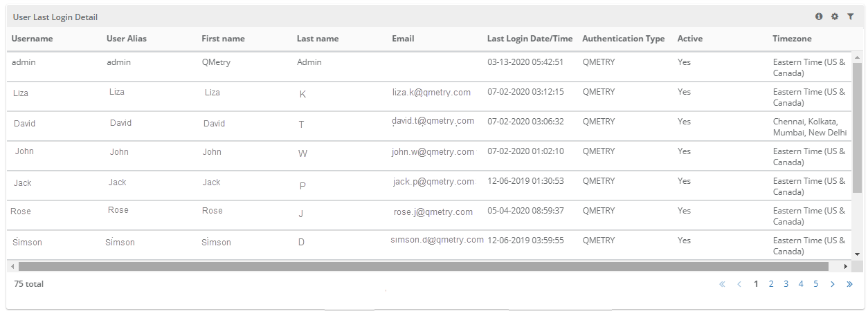Sort by the Last name column header
The height and width of the screenshot is (311, 868).
pyautogui.click(x=318, y=39)
